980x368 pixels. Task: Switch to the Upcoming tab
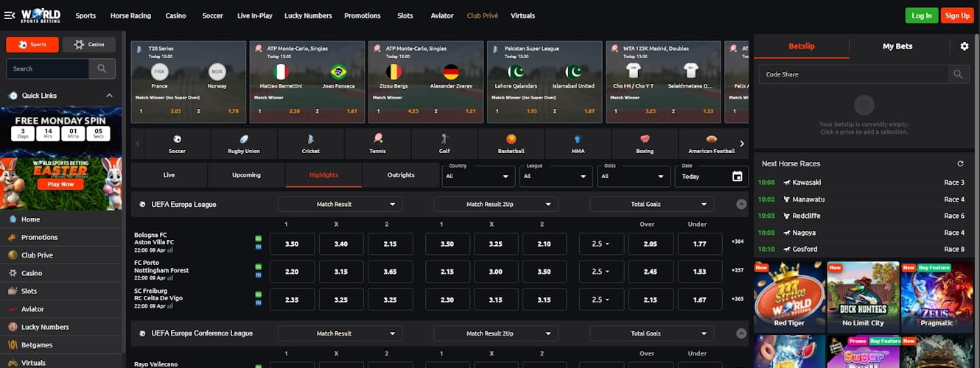point(246,175)
